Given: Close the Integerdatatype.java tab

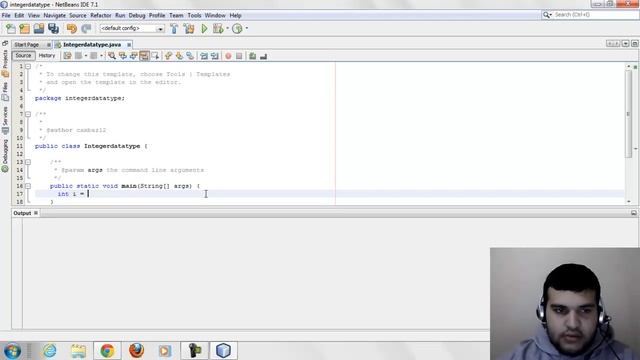Looking at the screenshot, I should [129, 44].
